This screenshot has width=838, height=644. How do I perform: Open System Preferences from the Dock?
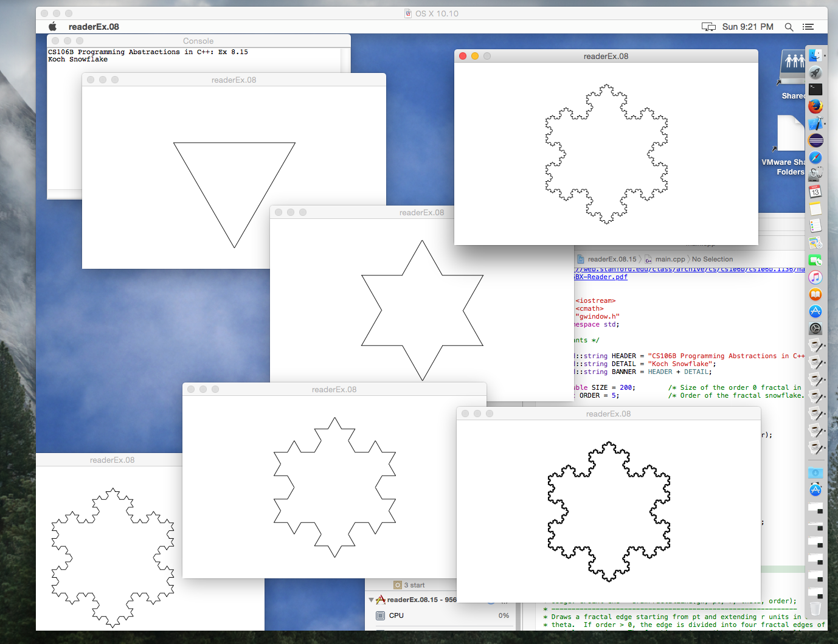pos(815,328)
